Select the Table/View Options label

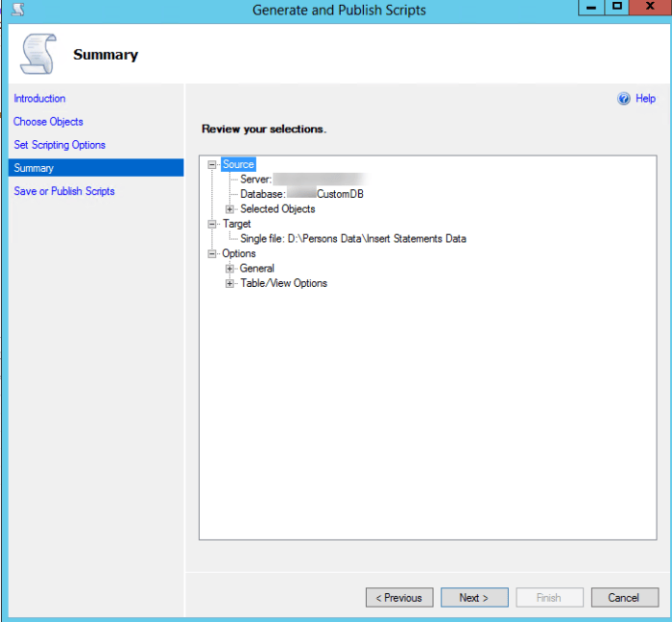284,283
